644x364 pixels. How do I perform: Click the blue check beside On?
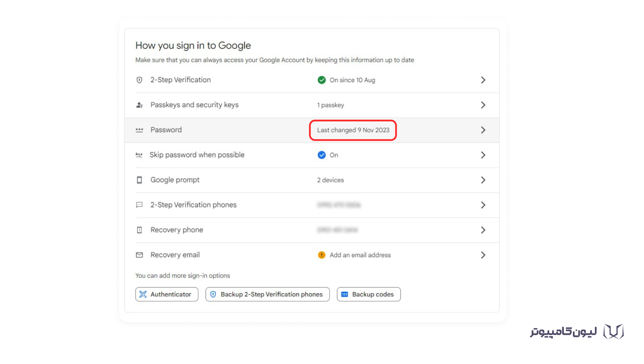[x=322, y=155]
